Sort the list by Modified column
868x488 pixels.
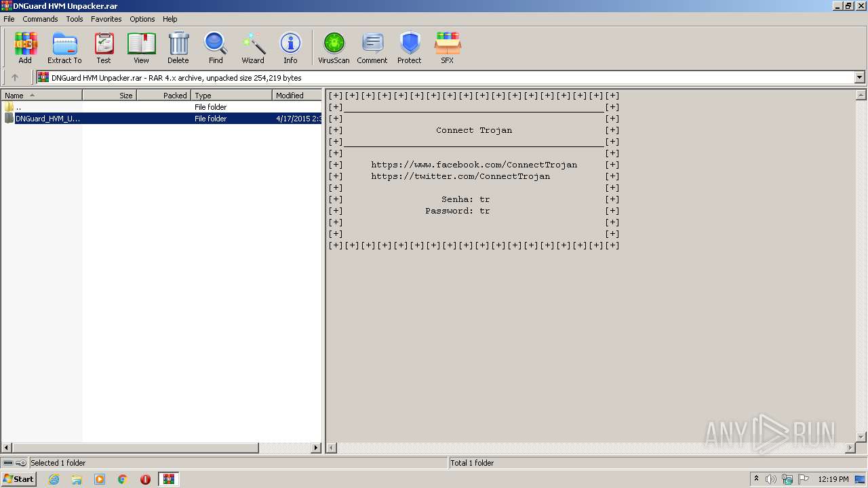click(x=296, y=96)
